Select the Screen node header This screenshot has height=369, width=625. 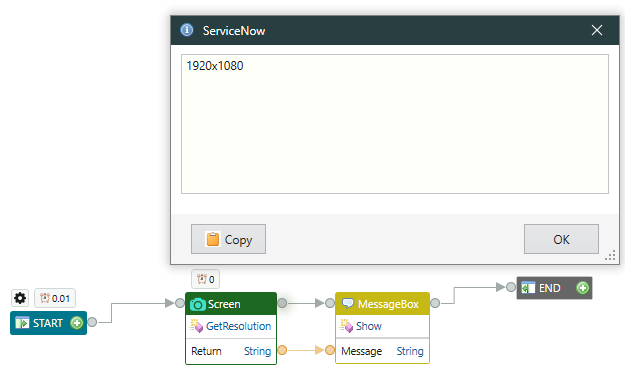click(x=231, y=304)
